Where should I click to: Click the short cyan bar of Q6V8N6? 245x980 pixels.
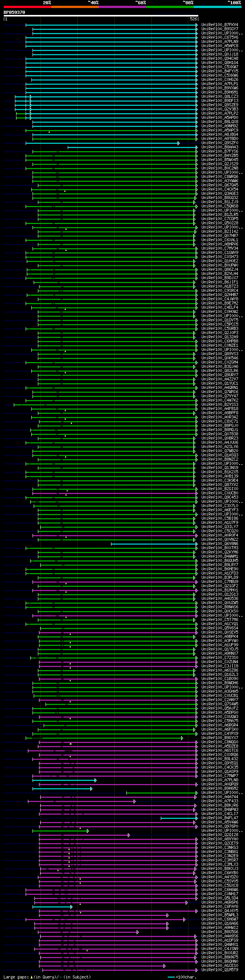[x=154, y=544]
